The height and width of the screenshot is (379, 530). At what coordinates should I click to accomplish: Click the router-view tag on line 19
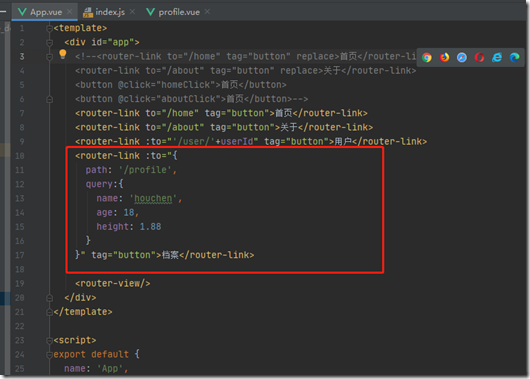coord(113,283)
